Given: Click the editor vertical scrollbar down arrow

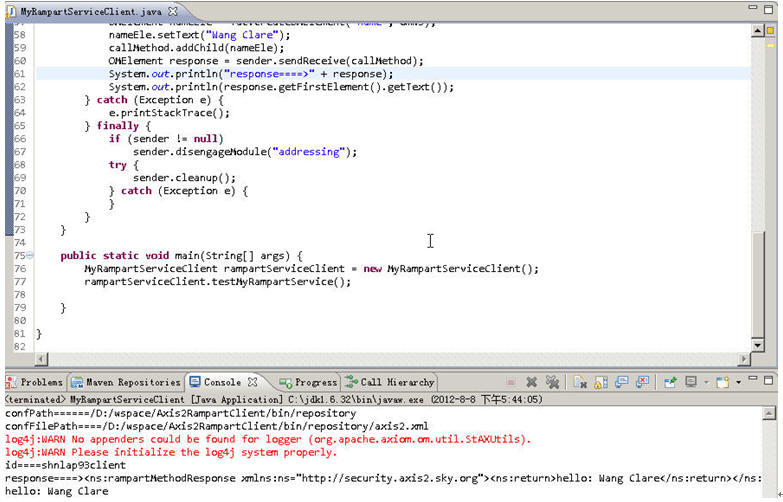Looking at the screenshot, I should (758, 345).
